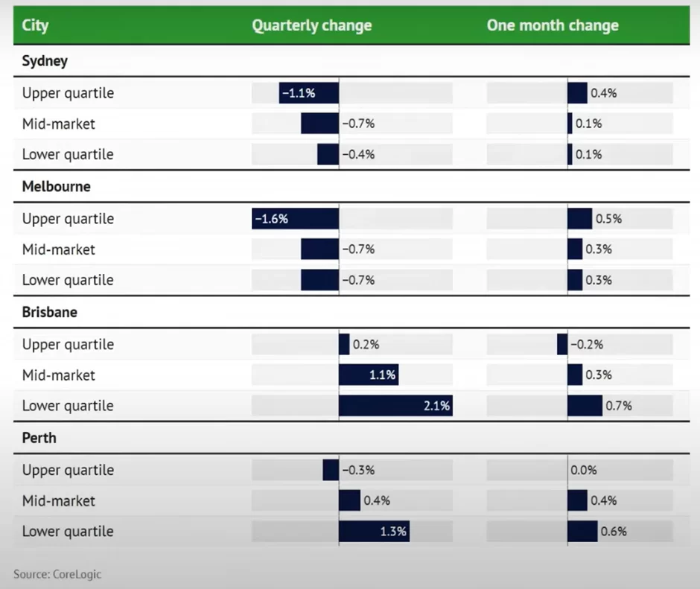Click Sydney's 0.4% one month bar
The image size is (700, 589).
(x=577, y=93)
